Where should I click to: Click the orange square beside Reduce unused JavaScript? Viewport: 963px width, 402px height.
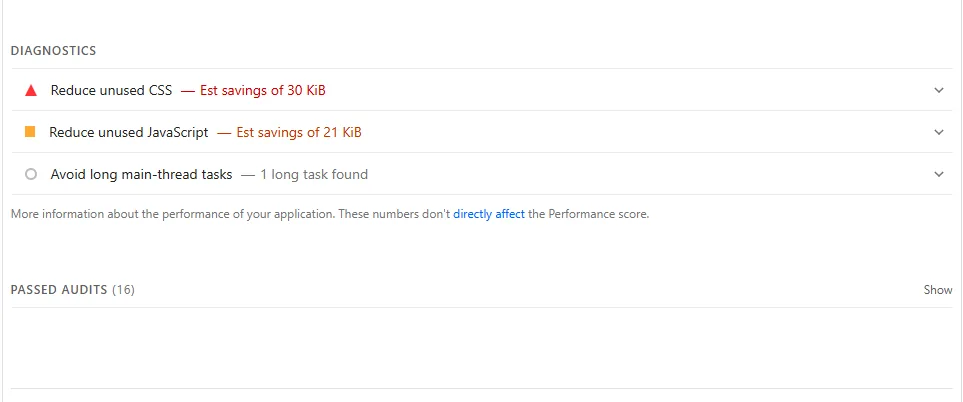(30, 132)
